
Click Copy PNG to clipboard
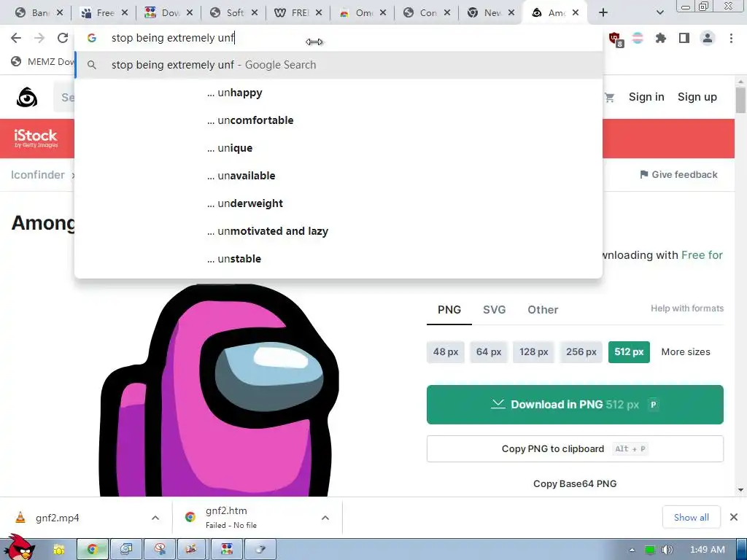[x=575, y=448]
